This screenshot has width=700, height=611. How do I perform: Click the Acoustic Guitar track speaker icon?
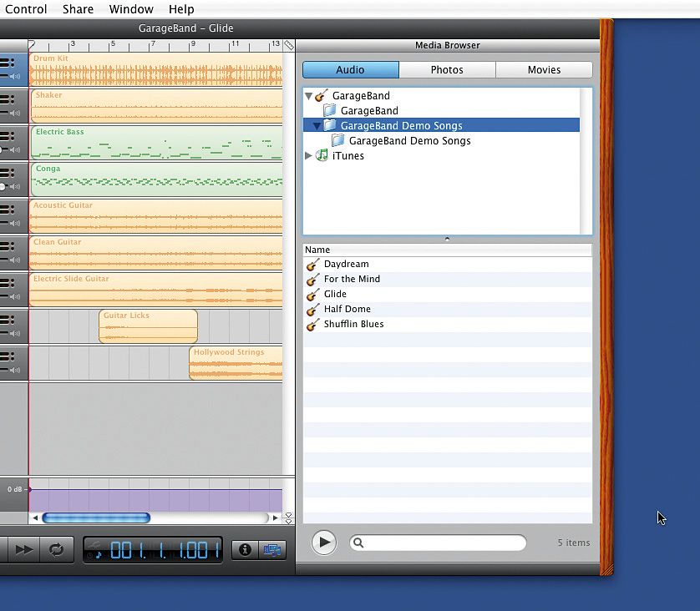15,223
